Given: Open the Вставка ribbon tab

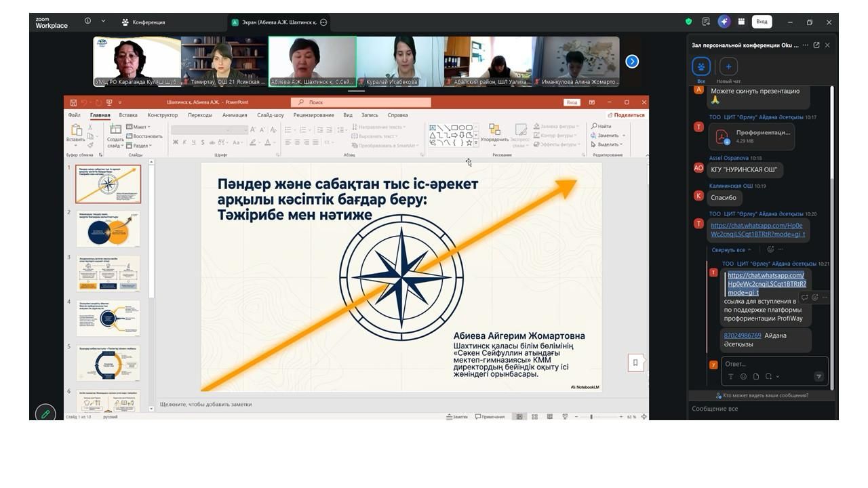Looking at the screenshot, I should click(127, 115).
